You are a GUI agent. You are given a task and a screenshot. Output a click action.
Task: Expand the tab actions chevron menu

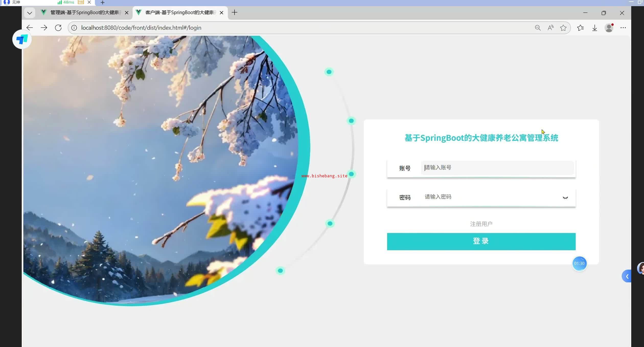pos(30,13)
